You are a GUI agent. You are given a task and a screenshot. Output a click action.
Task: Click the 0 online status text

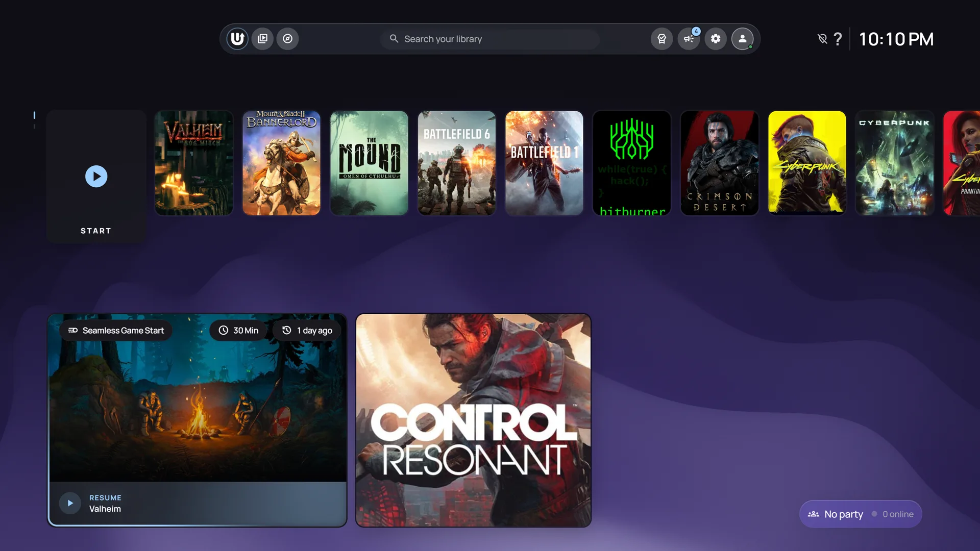[898, 514]
